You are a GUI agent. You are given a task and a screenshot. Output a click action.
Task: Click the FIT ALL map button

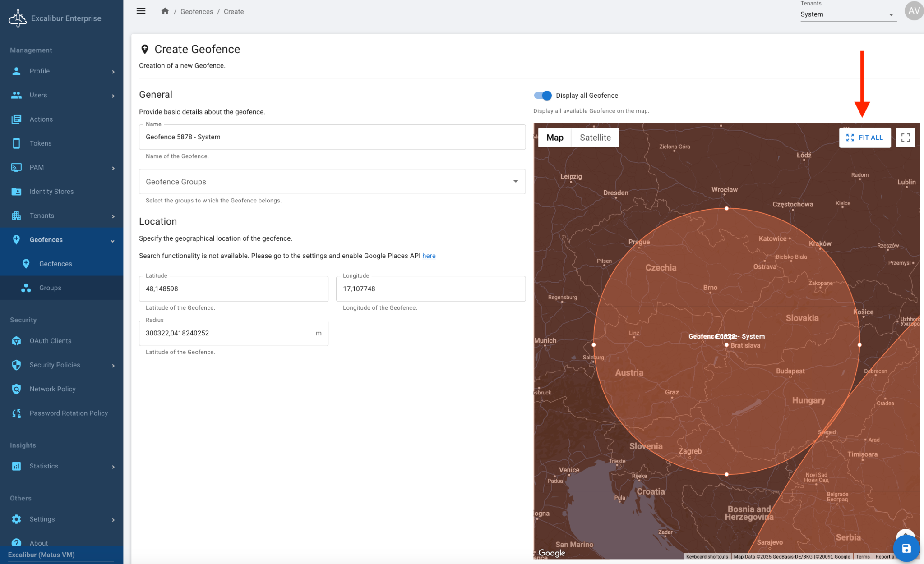coord(865,138)
